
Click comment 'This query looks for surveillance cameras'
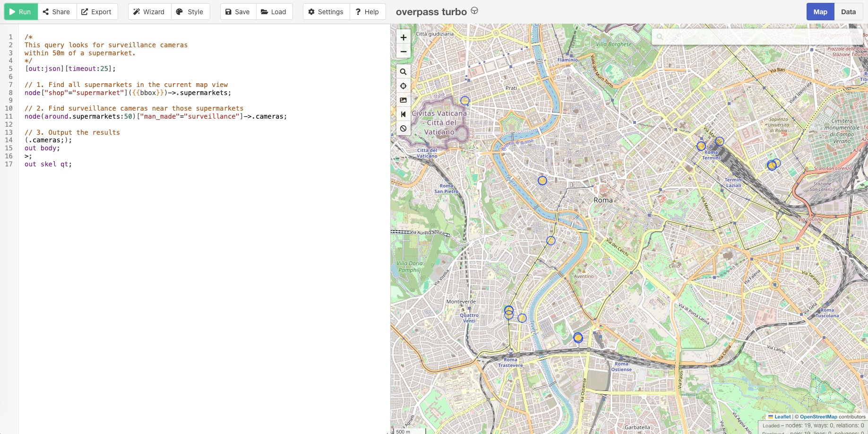click(106, 45)
